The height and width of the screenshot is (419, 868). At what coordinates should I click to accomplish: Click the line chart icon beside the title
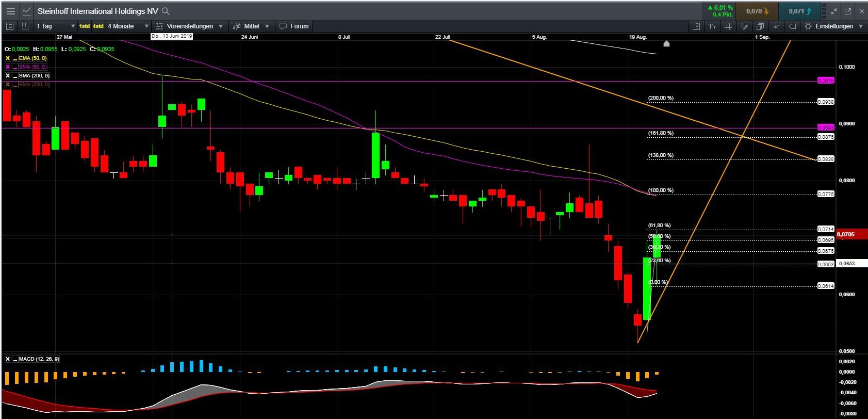27,11
